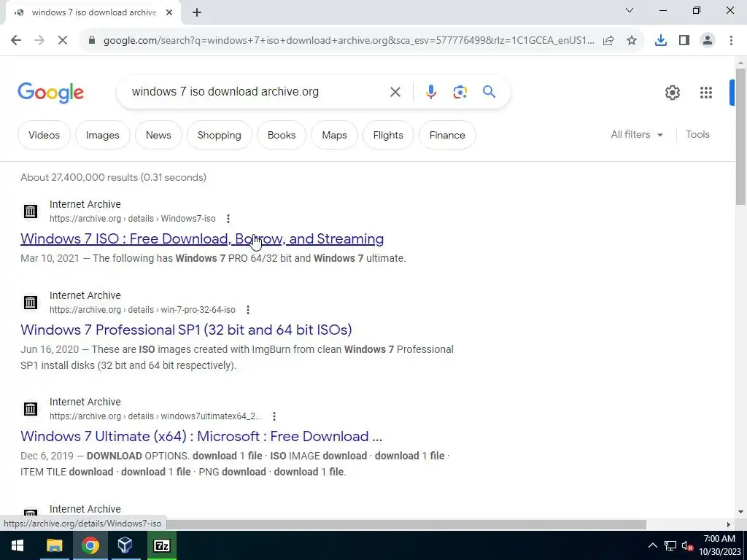The width and height of the screenshot is (747, 560).
Task: Click Internet Archive favicon of Ultimate x64 result
Action: (31, 408)
